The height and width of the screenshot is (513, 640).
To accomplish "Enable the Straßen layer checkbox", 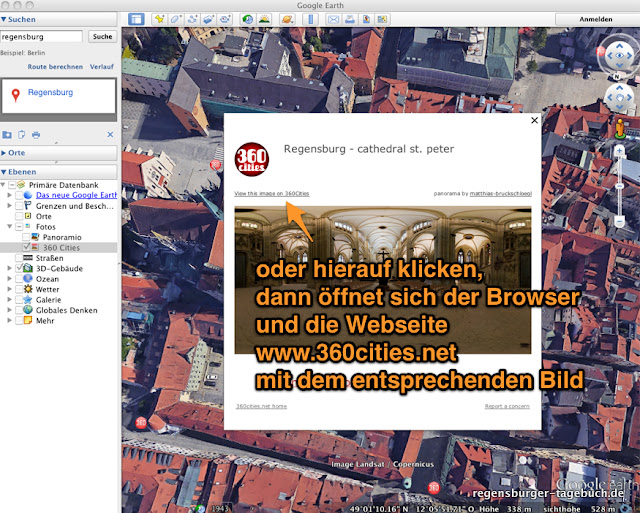I will [x=19, y=258].
